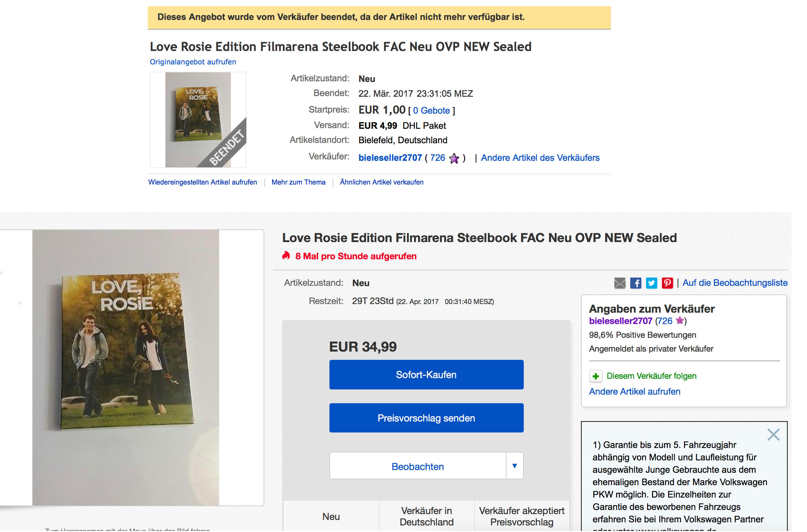Screen dimensions: 807x532
Task: Click the Beobachten watch button
Action: click(x=418, y=467)
